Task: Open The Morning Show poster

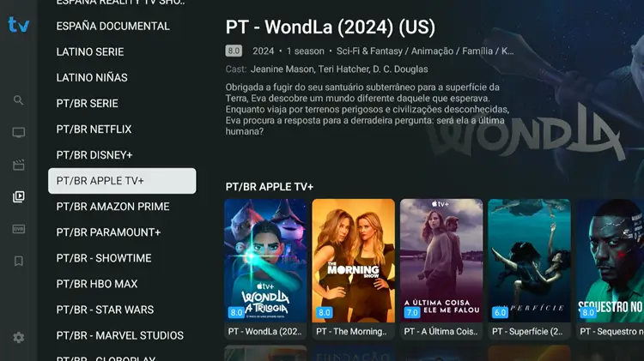Action: (353, 268)
